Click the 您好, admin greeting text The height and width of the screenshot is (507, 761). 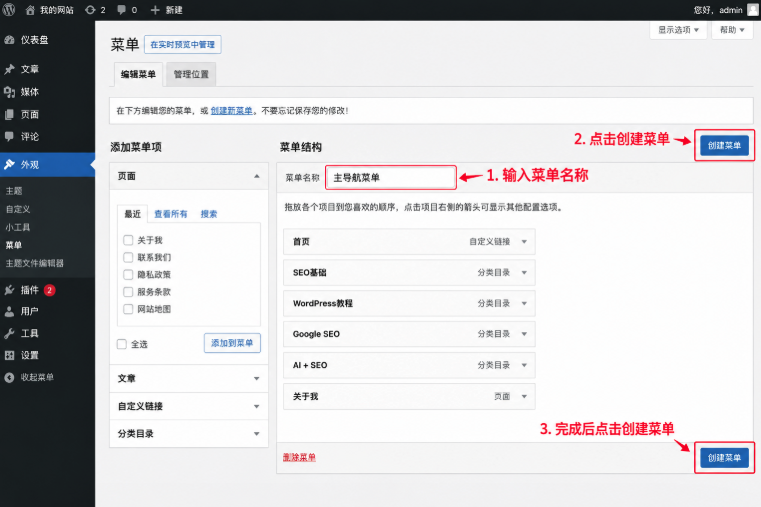[718, 10]
